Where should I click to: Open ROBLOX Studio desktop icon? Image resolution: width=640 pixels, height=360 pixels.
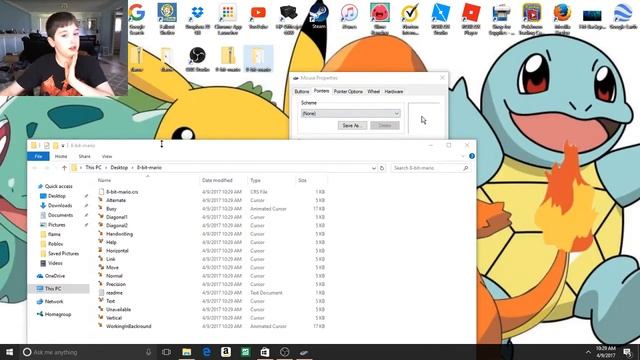[x=440, y=18]
